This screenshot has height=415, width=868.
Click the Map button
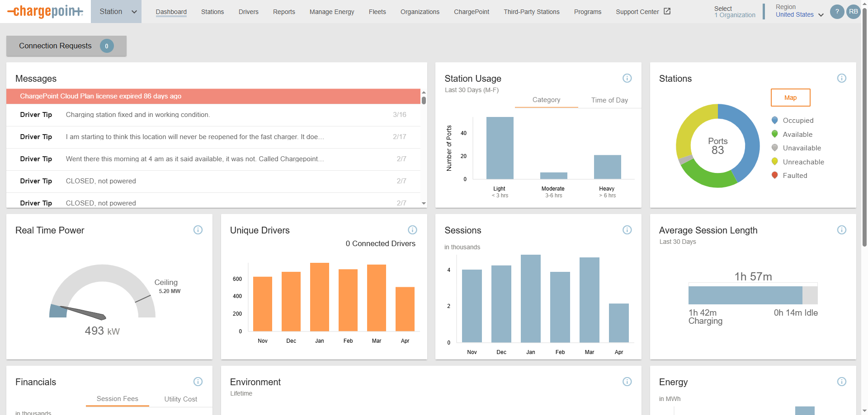pos(790,98)
